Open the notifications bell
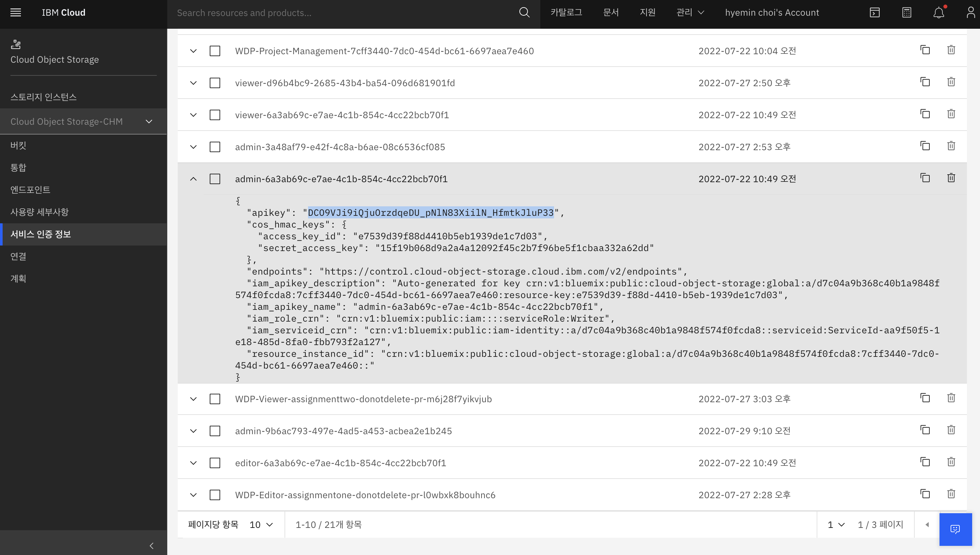This screenshot has width=980, height=555. click(x=939, y=13)
